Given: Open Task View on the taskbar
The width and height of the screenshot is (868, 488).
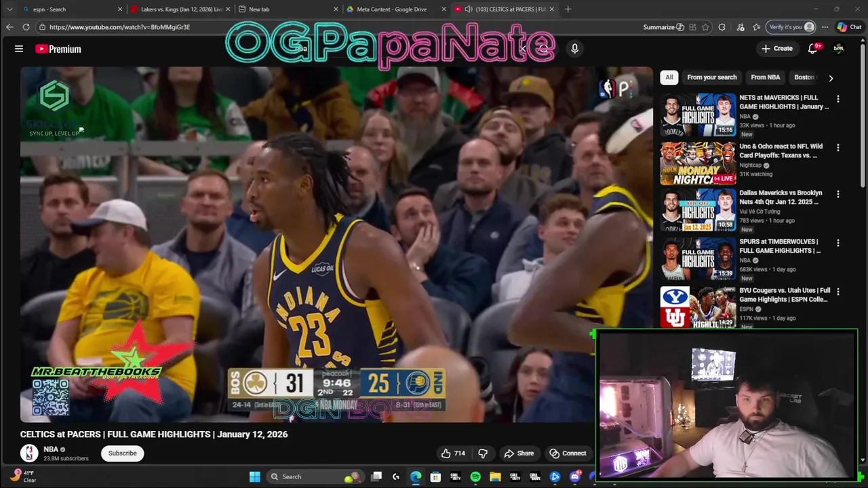Looking at the screenshot, I should [x=377, y=477].
